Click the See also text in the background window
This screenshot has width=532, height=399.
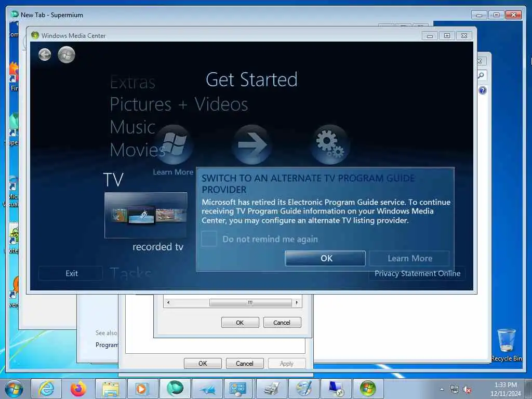click(x=106, y=333)
